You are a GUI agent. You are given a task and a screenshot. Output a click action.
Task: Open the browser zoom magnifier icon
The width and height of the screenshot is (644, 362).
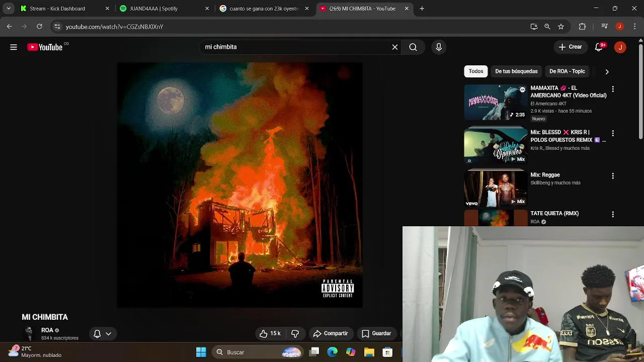(547, 27)
